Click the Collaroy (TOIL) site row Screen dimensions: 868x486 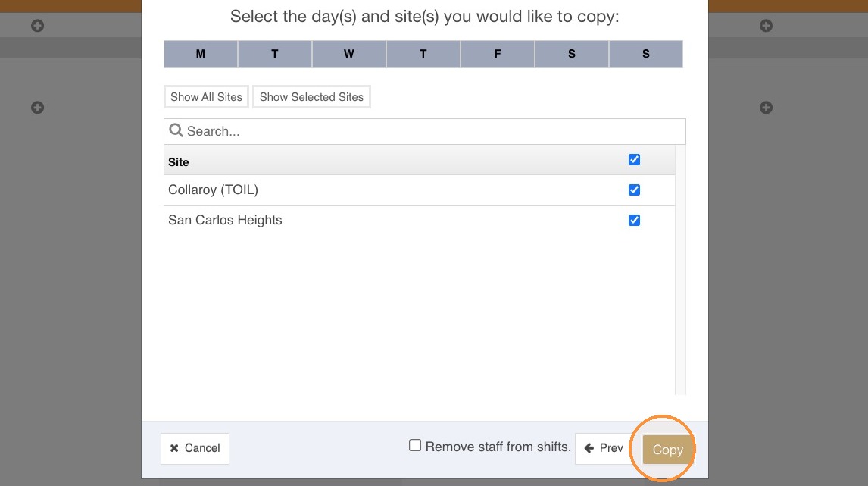click(419, 190)
